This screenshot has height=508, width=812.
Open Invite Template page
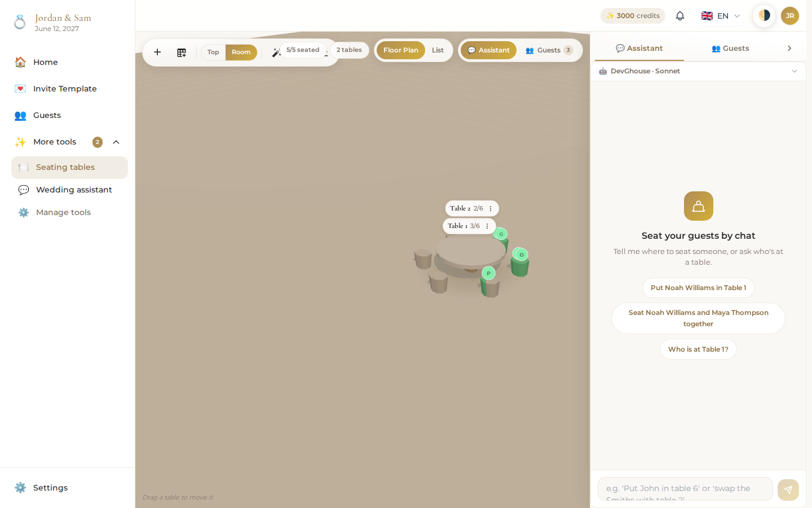coord(68,89)
